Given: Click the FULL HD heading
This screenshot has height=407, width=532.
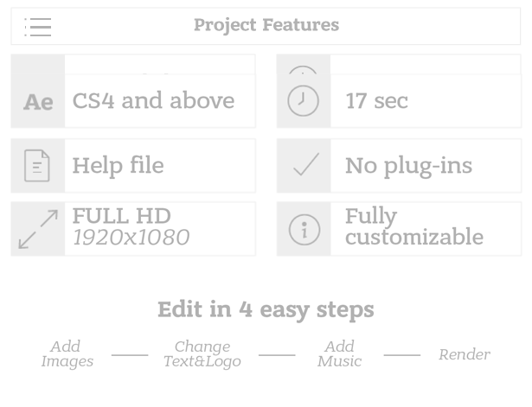Looking at the screenshot, I should pos(121,215).
